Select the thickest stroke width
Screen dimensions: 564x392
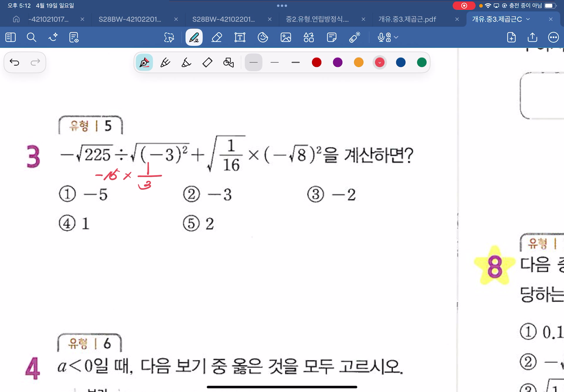click(296, 62)
